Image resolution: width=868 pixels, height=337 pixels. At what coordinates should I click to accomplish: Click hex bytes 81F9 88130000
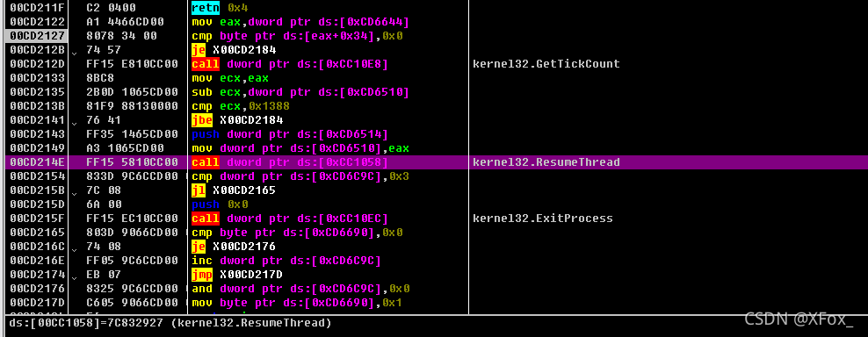click(133, 106)
